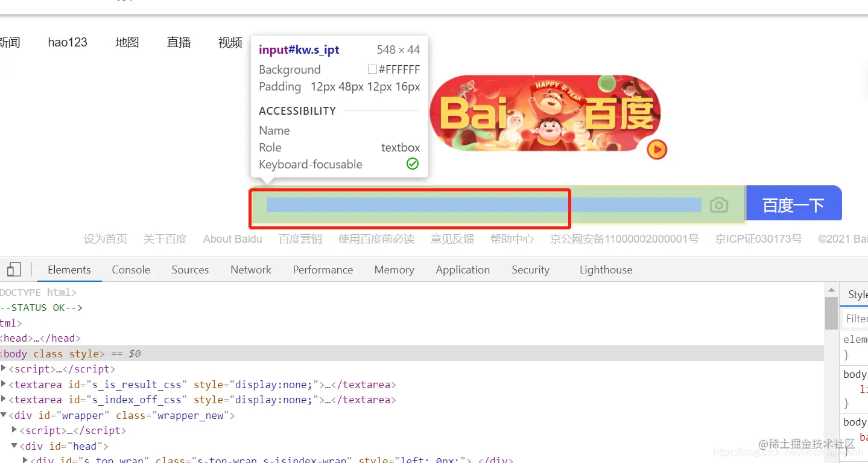This screenshot has width=868, height=463.
Task: Expand the script node inside wrapper
Action: click(15, 430)
